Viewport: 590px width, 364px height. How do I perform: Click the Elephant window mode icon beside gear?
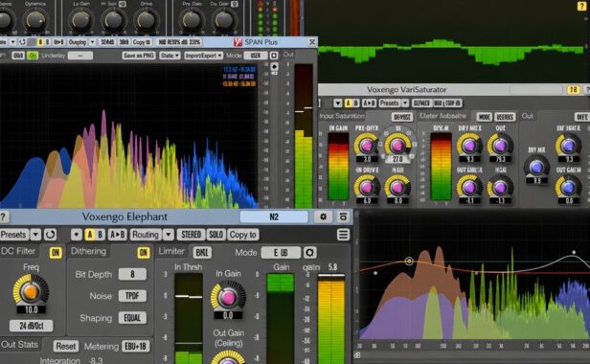click(343, 216)
